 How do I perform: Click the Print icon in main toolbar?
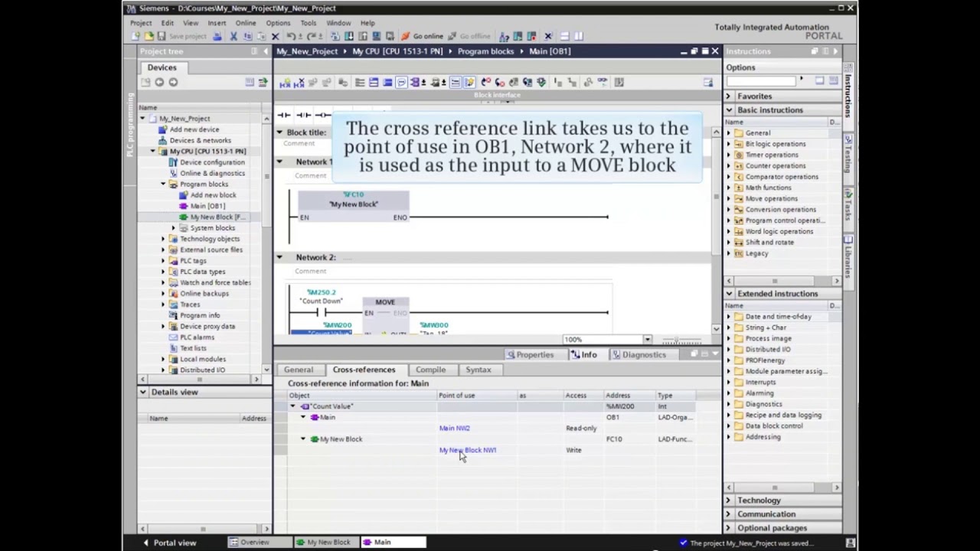[217, 36]
